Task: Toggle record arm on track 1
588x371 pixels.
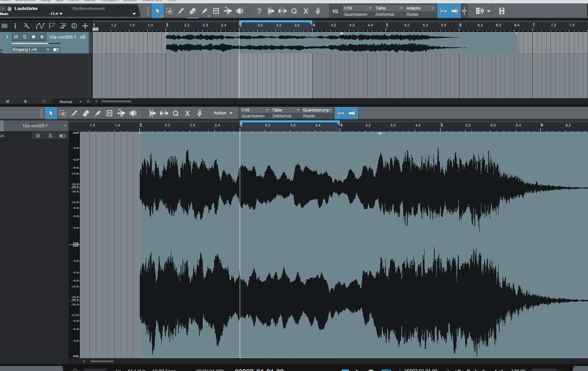Action: click(33, 37)
